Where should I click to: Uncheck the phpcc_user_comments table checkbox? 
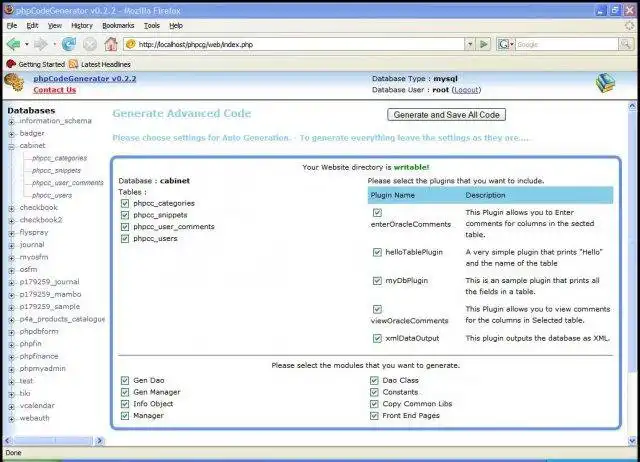point(125,227)
